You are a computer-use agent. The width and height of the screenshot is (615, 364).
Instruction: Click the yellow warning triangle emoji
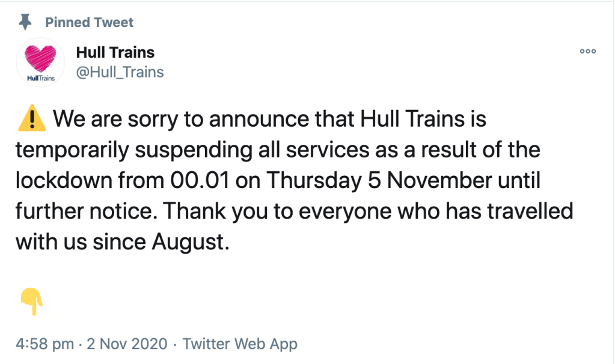coord(31,120)
